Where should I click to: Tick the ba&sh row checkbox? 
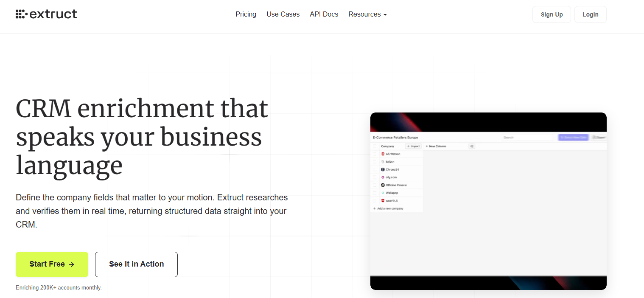tap(375, 162)
